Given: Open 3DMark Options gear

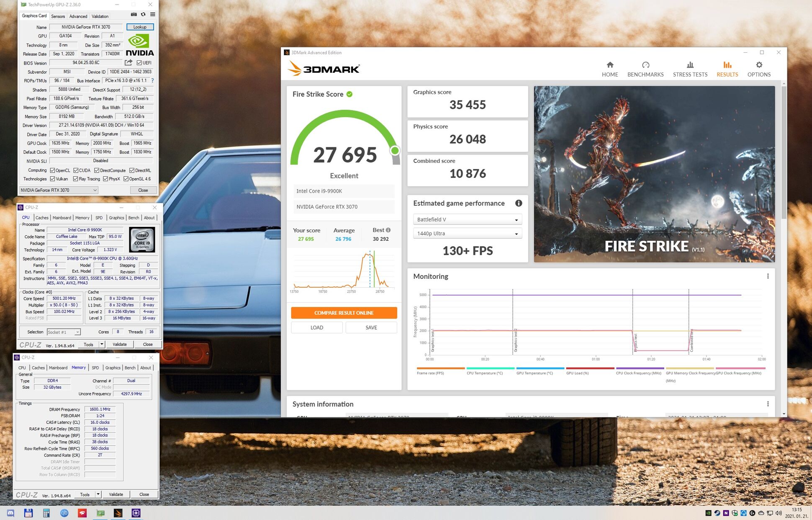Looking at the screenshot, I should [x=758, y=69].
